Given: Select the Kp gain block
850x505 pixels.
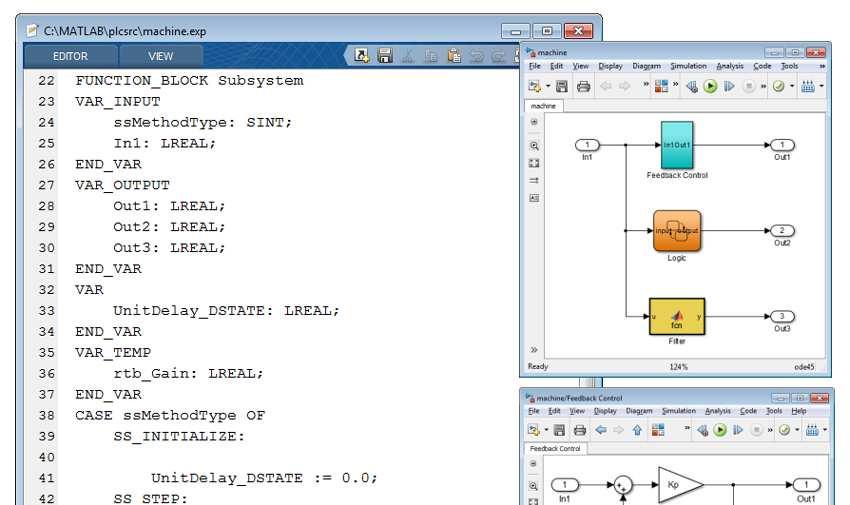Looking at the screenshot, I should point(680,484).
